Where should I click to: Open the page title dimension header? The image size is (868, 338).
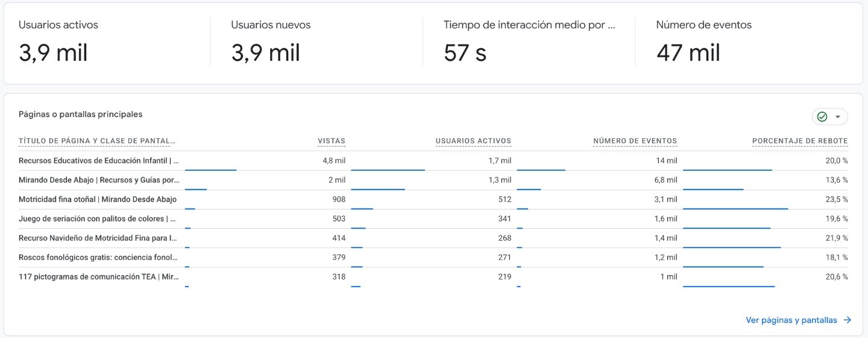[x=97, y=141]
